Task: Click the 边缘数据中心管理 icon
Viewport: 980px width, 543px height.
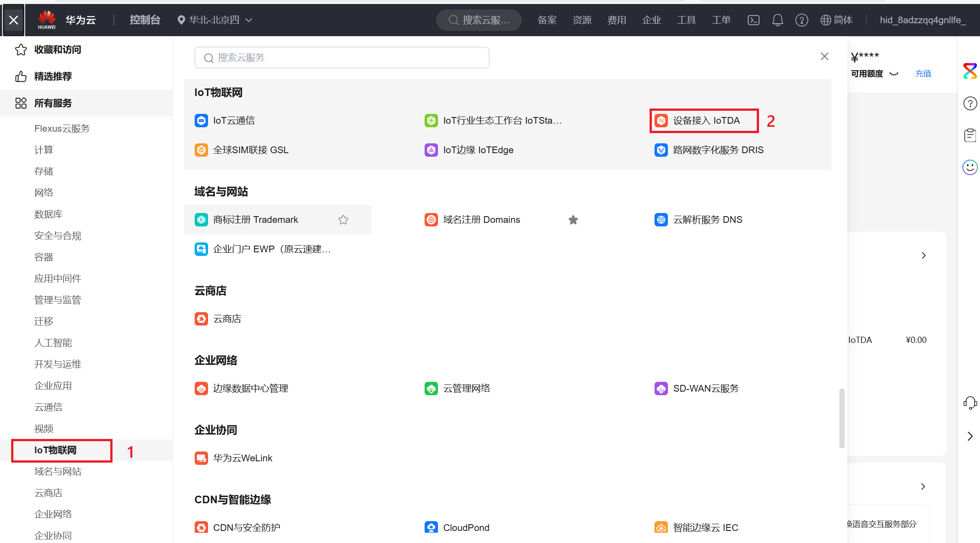Action: point(201,388)
